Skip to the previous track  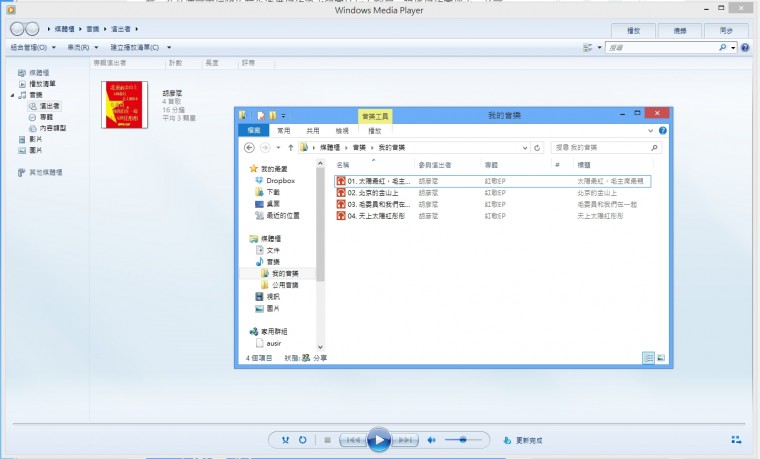pyautogui.click(x=352, y=440)
